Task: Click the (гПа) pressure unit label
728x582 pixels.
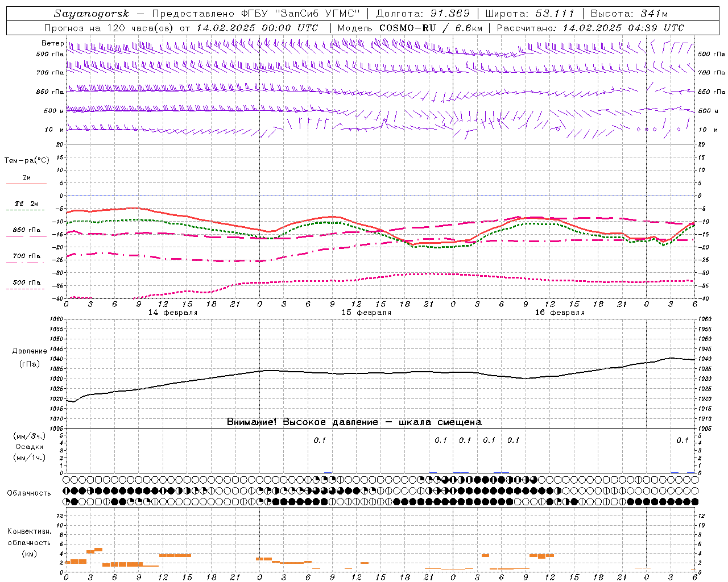Action: click(30, 364)
